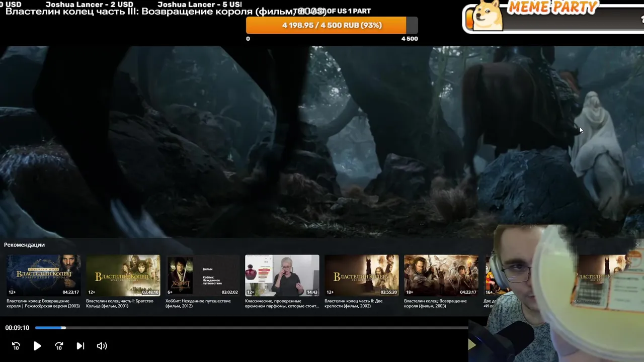Click 'Joshua Lancer - 5 USD' donation ticker entry
Screen dimensions: 644x362
point(200,4)
